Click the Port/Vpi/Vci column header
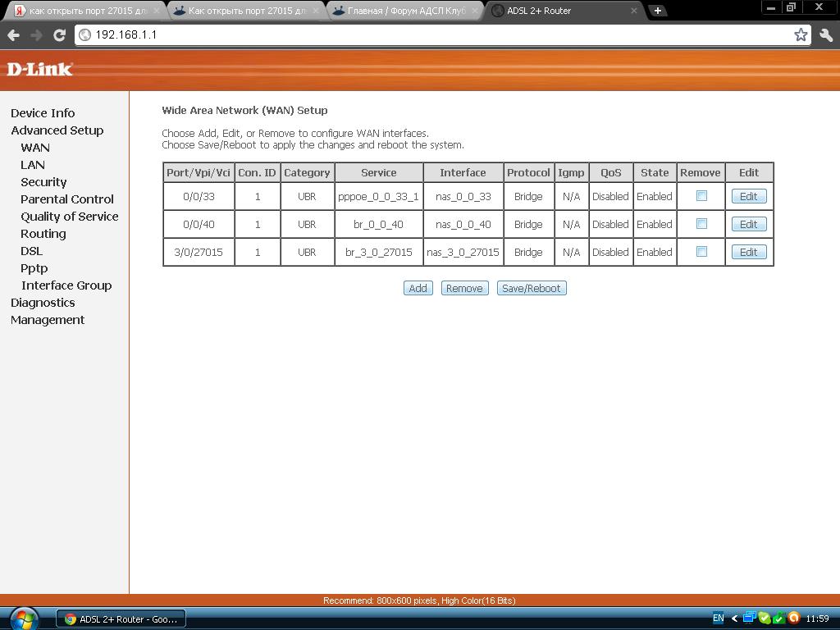 point(199,172)
